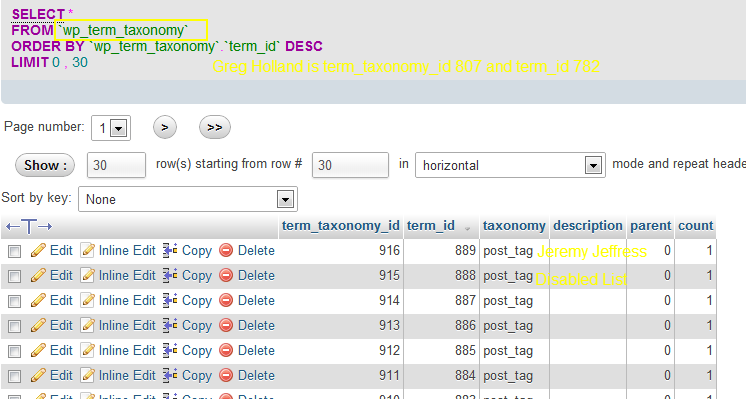Click the Inline Edit icon in row 912
The image size is (746, 399).
[88, 350]
